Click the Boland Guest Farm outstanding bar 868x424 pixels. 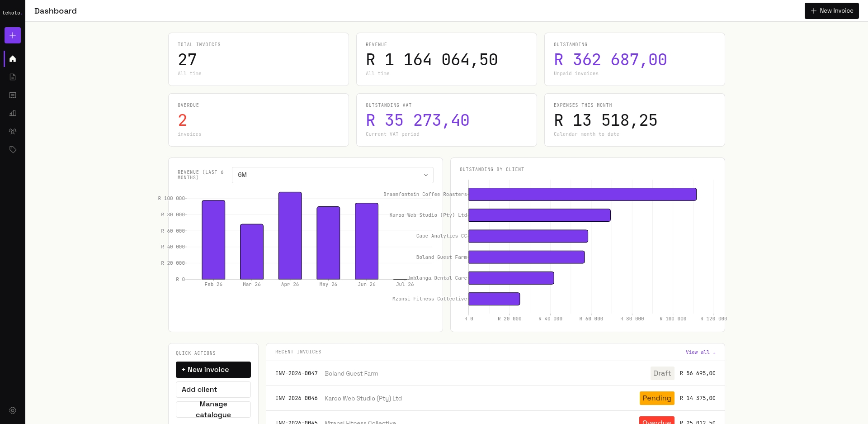[527, 257]
